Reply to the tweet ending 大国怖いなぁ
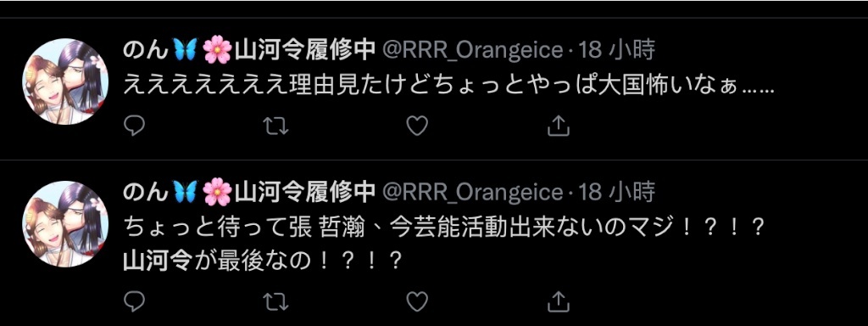This screenshot has width=868, height=326. point(133,126)
